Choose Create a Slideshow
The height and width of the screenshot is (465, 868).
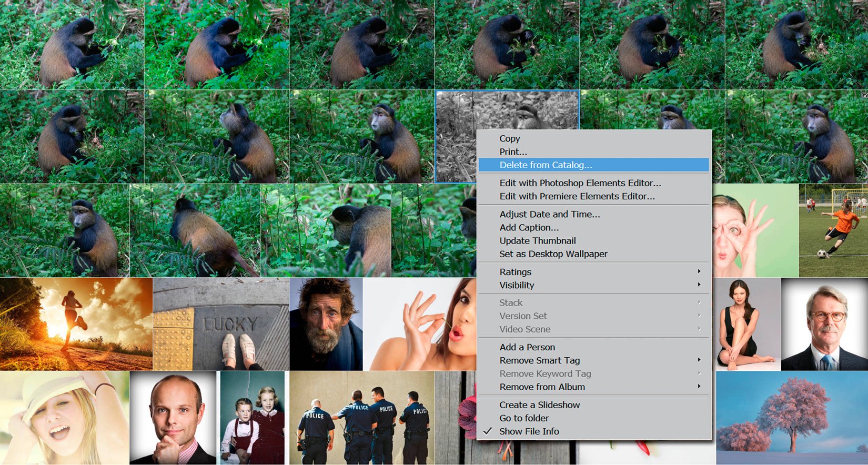(593, 405)
